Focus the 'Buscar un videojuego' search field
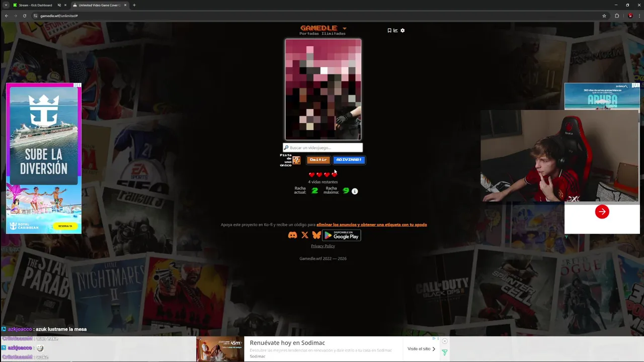644x362 pixels. [323, 148]
